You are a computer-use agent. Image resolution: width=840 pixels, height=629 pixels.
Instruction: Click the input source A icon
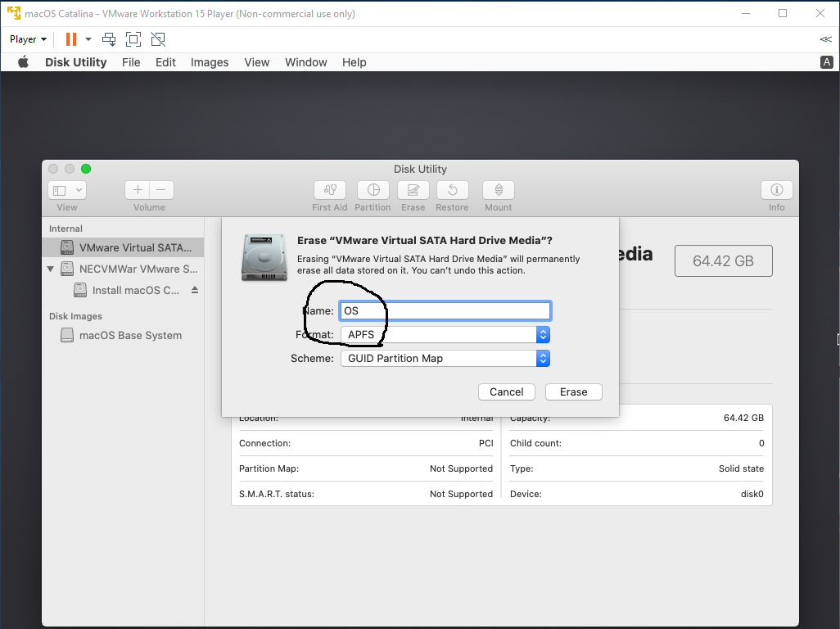point(827,62)
